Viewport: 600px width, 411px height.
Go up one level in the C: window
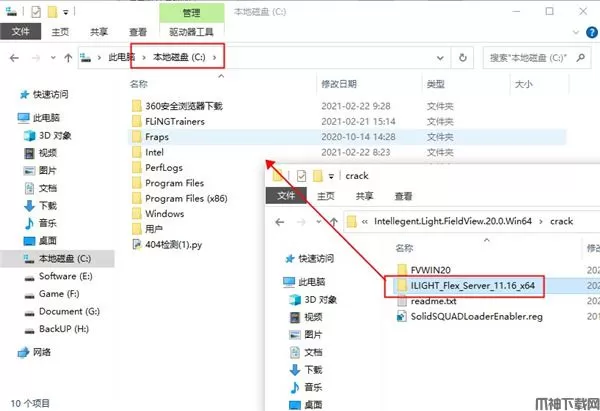tap(68, 58)
